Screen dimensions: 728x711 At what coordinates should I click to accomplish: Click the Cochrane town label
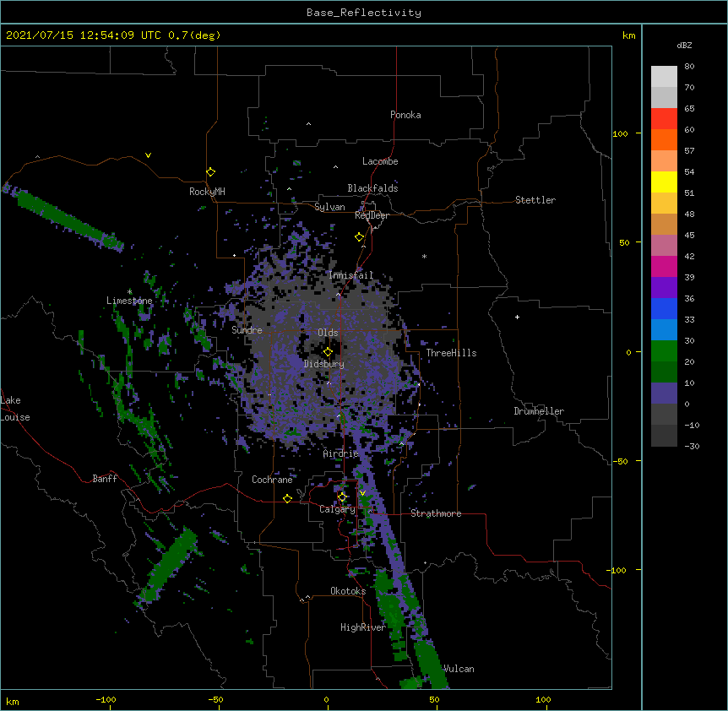[x=272, y=480]
